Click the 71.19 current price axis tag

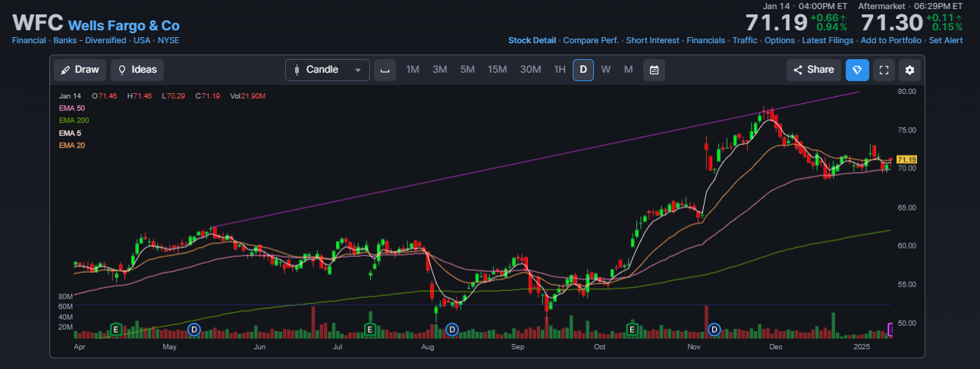(x=906, y=160)
